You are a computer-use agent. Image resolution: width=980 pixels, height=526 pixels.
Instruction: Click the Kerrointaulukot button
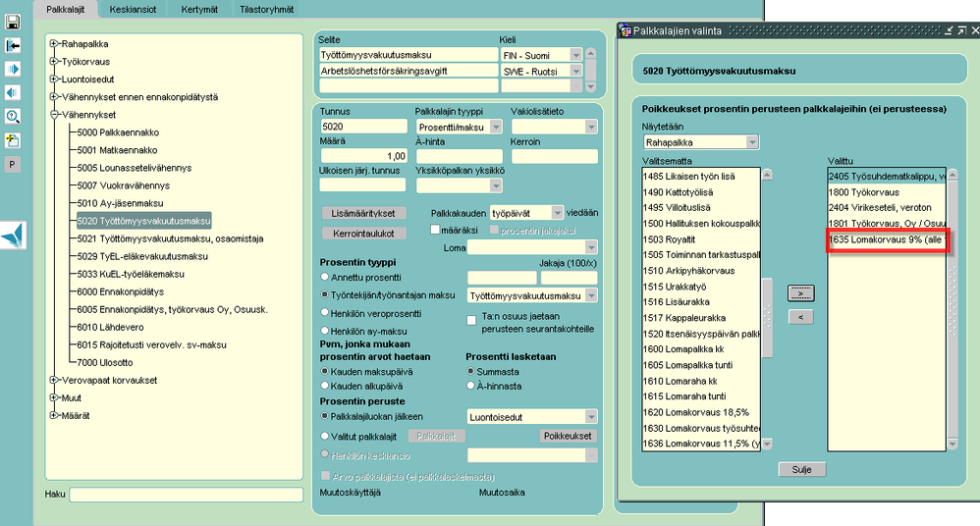pyautogui.click(x=363, y=233)
